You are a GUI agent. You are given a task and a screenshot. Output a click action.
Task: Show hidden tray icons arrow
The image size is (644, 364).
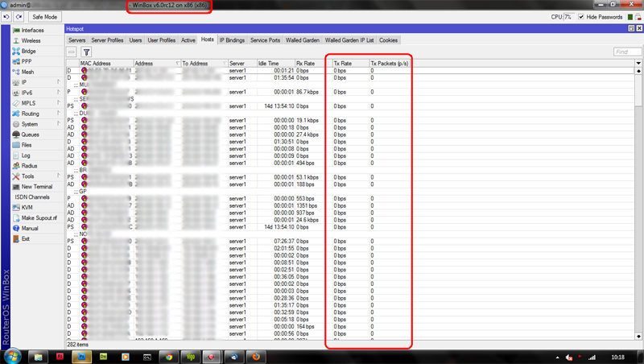click(x=557, y=358)
